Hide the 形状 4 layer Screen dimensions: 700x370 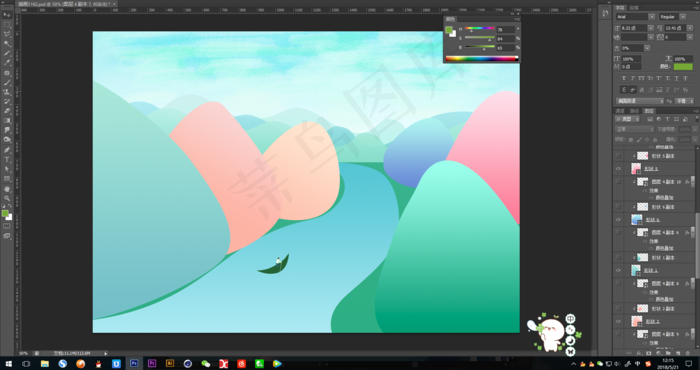click(618, 220)
